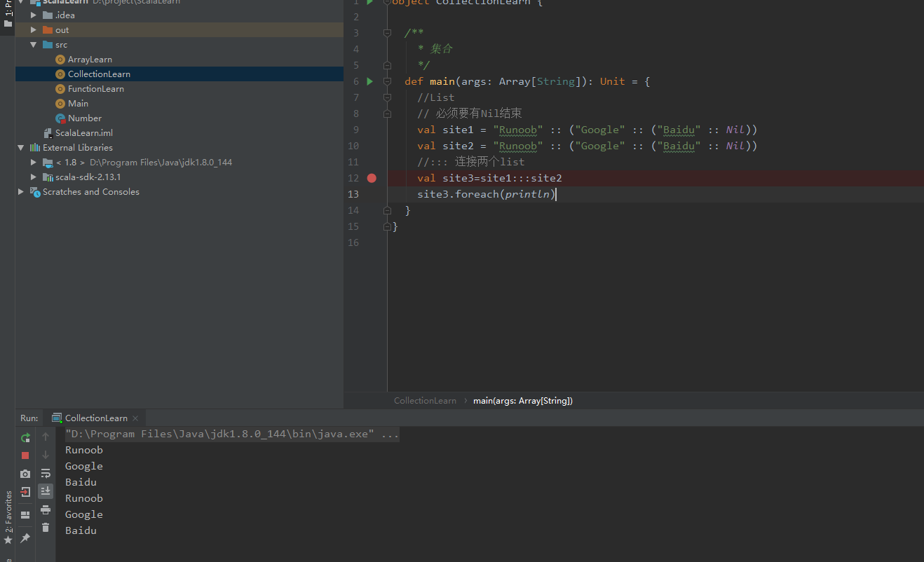Click the FunctionLearn object icon

[x=60, y=88]
